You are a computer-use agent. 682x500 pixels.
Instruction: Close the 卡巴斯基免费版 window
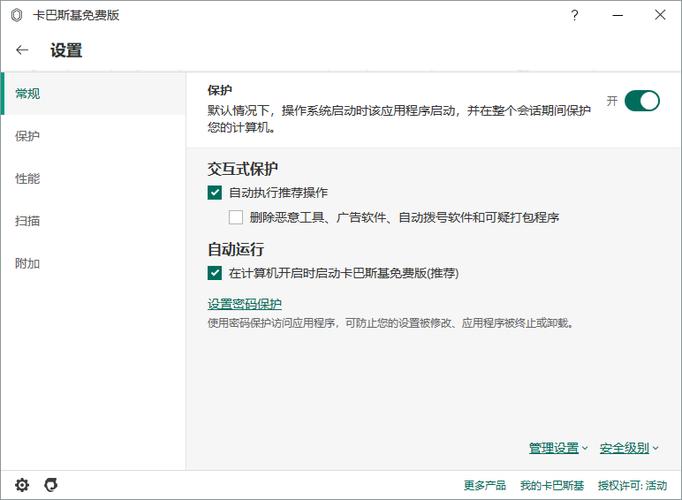coord(660,15)
